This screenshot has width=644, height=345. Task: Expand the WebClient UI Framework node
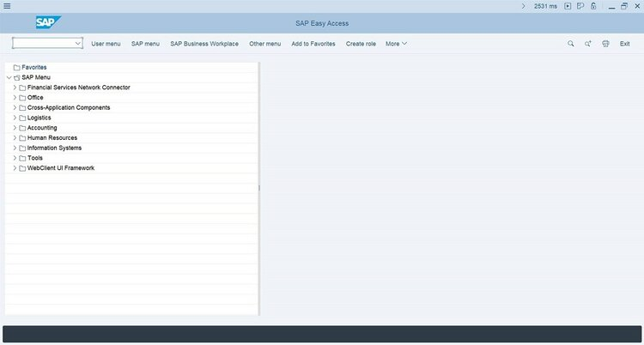[15, 168]
